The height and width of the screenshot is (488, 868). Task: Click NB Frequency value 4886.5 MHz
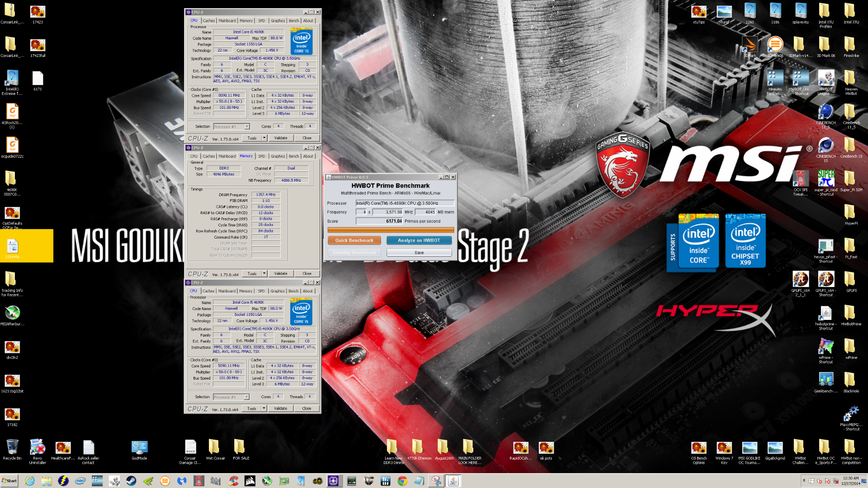click(291, 180)
